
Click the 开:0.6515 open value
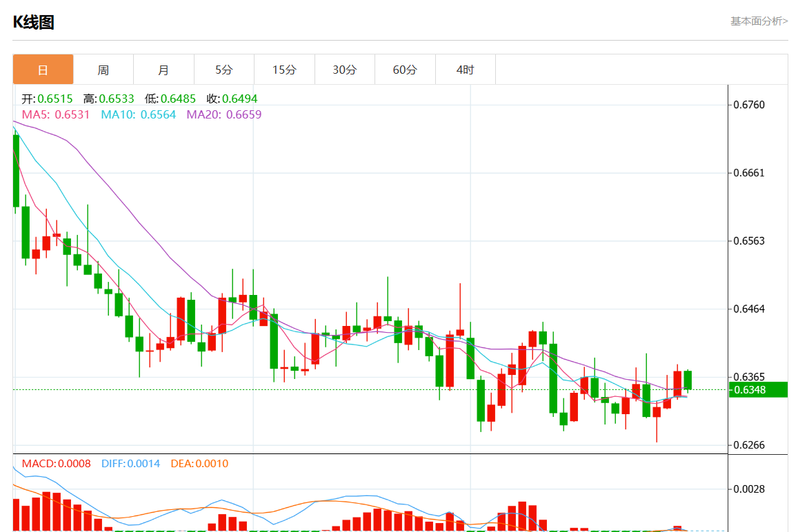point(48,98)
